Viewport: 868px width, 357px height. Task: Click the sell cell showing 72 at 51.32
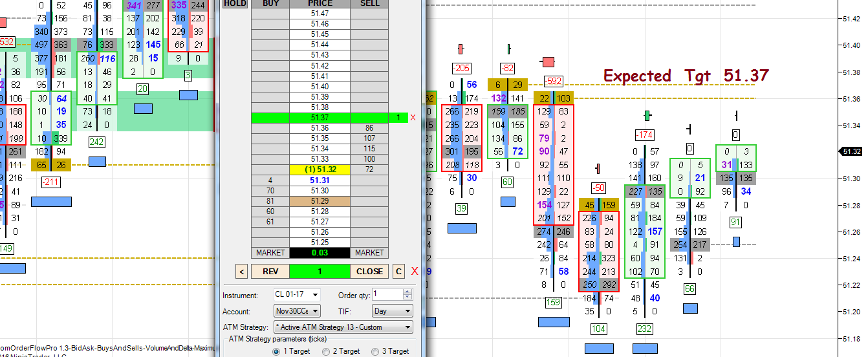click(369, 169)
